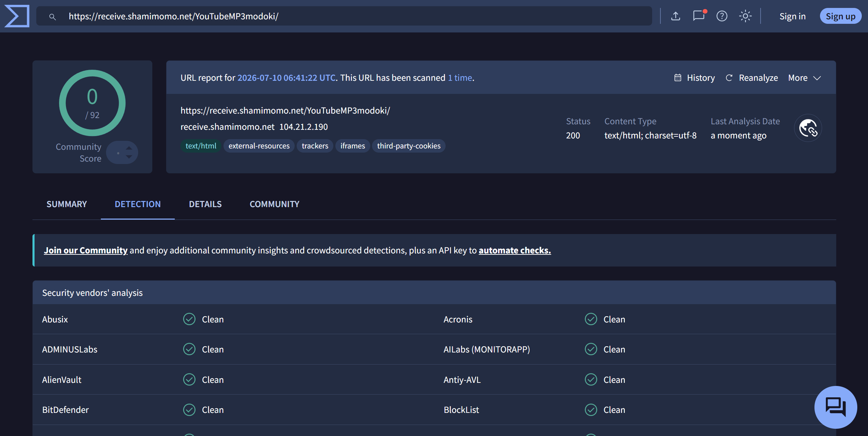The image size is (868, 436).
Task: Click the History button
Action: pyautogui.click(x=695, y=78)
